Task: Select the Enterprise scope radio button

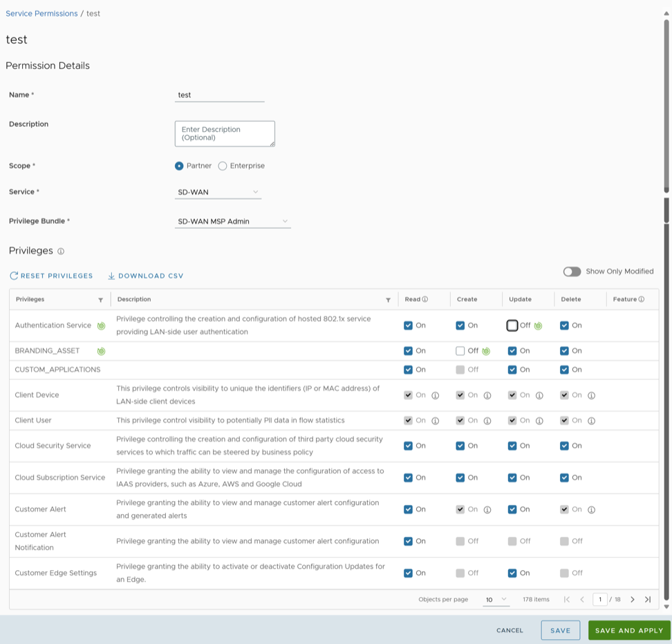Action: tap(223, 166)
